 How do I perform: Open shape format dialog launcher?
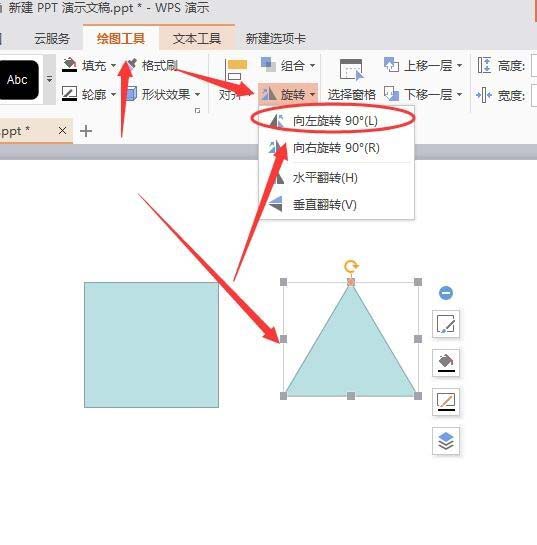197,111
